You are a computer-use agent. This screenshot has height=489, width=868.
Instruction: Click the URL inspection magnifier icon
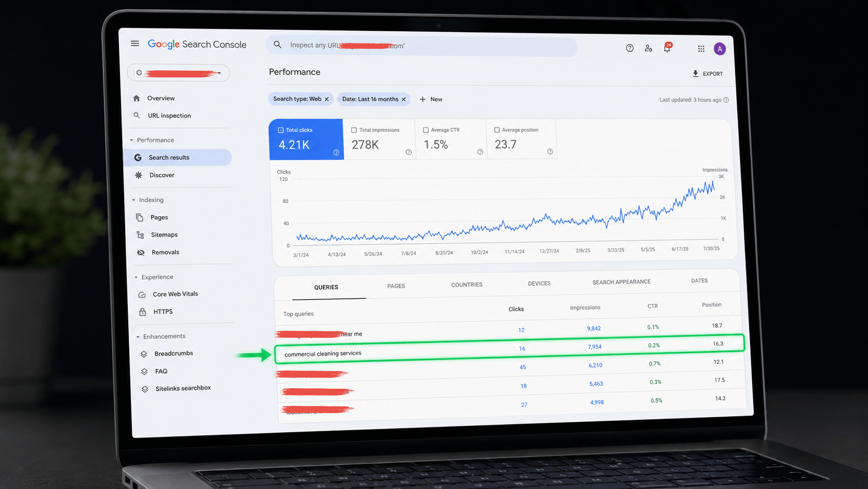coord(137,115)
